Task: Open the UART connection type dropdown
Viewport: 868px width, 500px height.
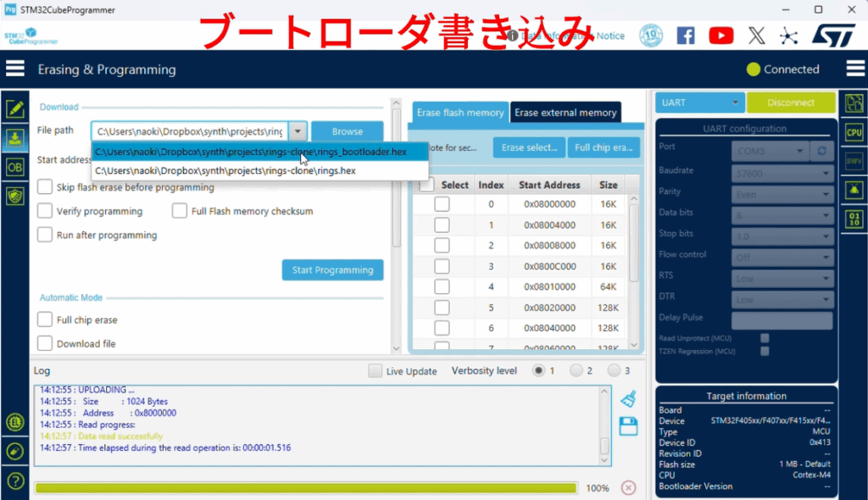Action: click(699, 103)
